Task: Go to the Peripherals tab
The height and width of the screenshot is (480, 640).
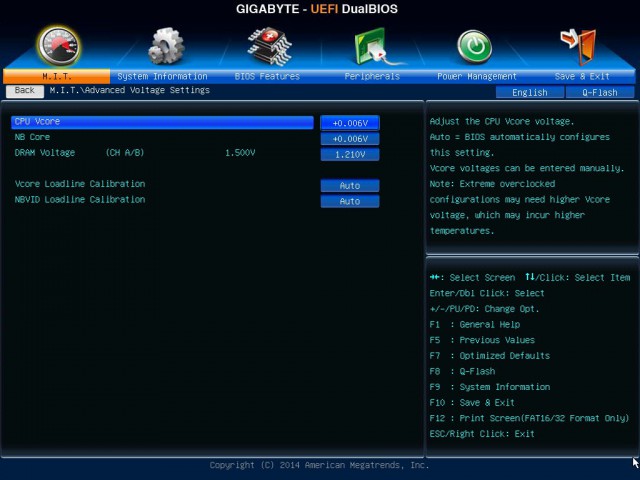Action: tap(372, 76)
